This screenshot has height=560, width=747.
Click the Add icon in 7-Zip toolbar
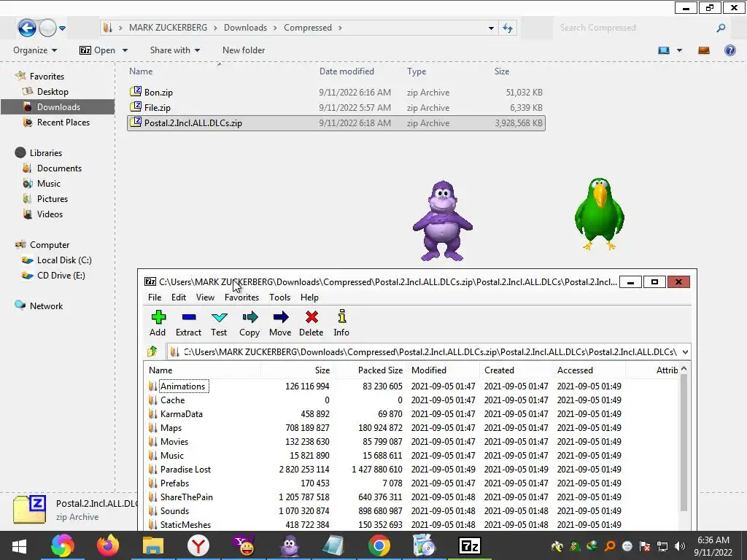click(158, 317)
